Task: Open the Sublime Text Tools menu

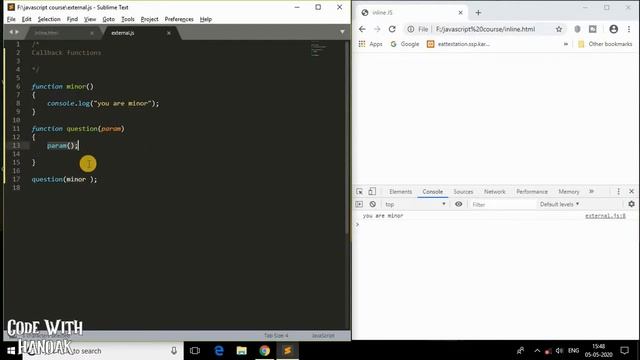Action: [x=128, y=19]
